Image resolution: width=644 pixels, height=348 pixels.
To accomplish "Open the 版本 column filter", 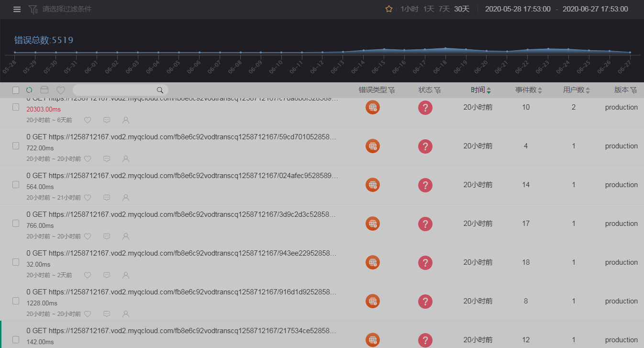I will coord(633,90).
